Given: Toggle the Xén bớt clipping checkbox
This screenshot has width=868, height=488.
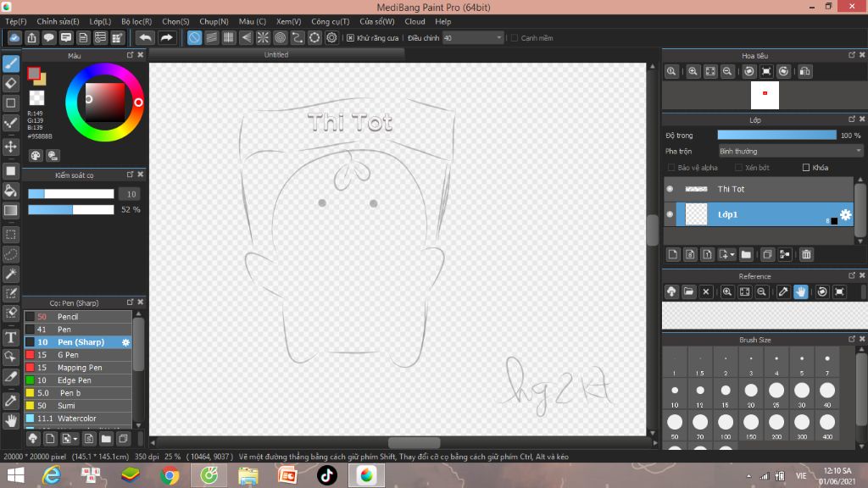Looking at the screenshot, I should tap(738, 168).
